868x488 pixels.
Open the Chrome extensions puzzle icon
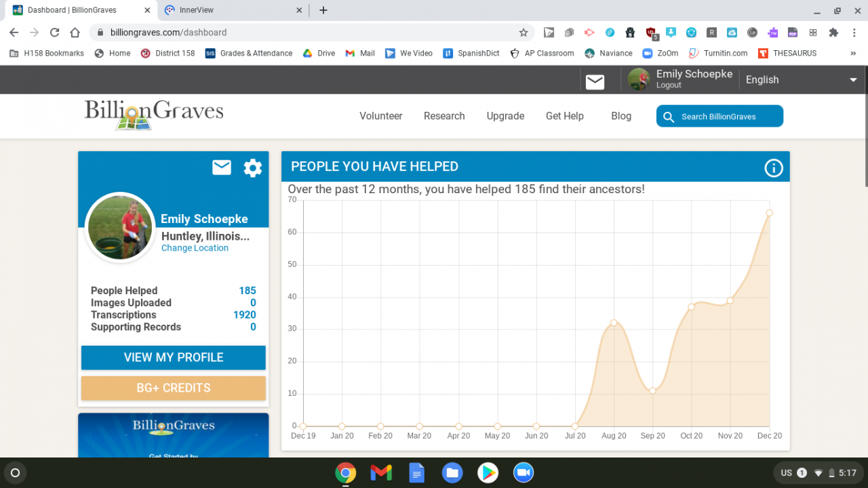(x=834, y=33)
